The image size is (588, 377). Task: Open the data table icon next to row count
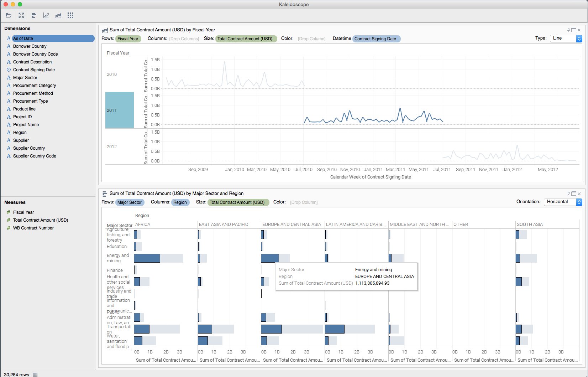click(35, 375)
